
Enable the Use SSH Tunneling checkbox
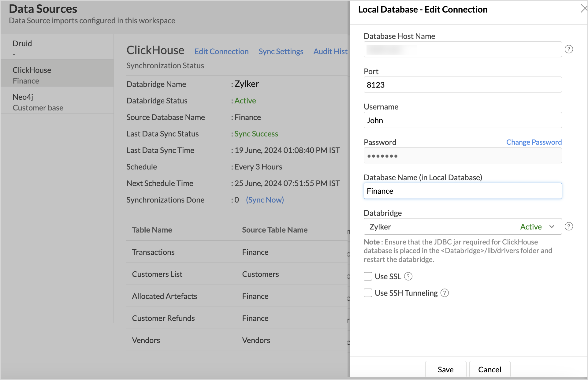368,293
